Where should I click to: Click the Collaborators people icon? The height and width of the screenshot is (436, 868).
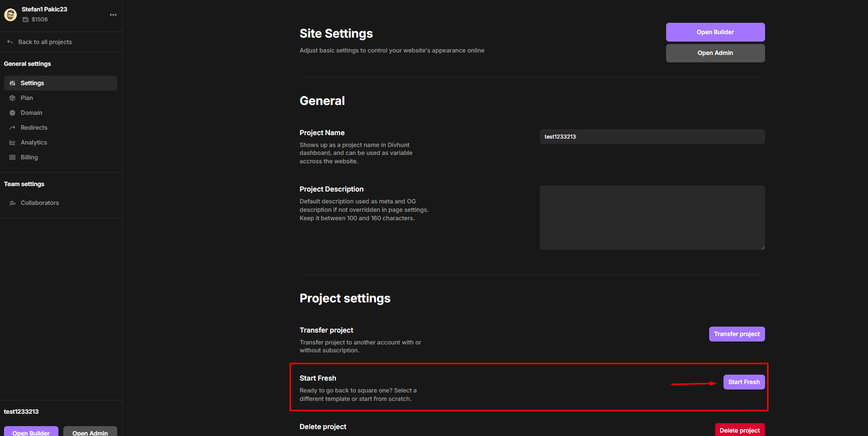click(12, 203)
